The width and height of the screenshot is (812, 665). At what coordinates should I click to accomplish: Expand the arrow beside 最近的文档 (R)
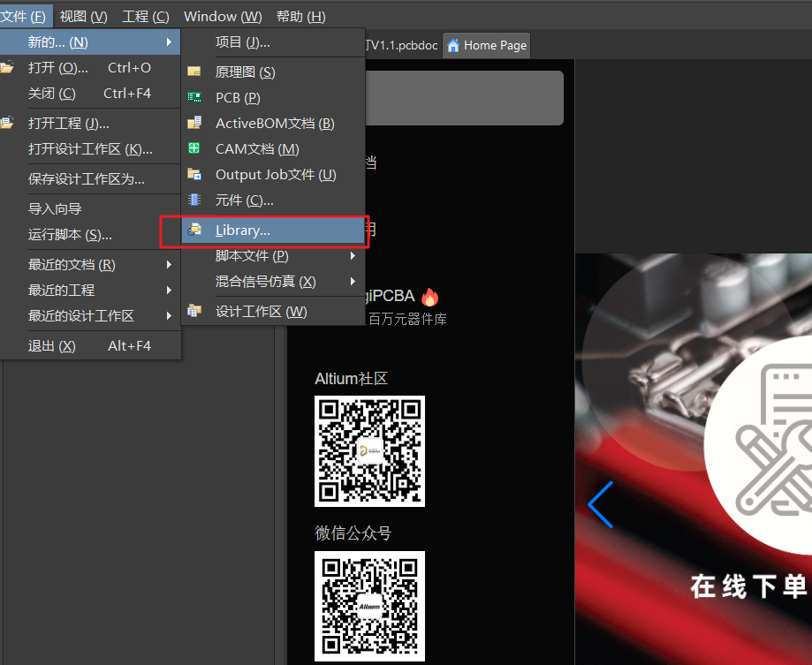(169, 264)
